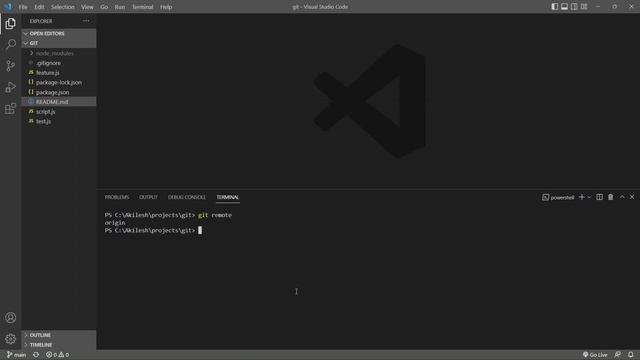
Task: Open the Terminal menu
Action: click(142, 7)
